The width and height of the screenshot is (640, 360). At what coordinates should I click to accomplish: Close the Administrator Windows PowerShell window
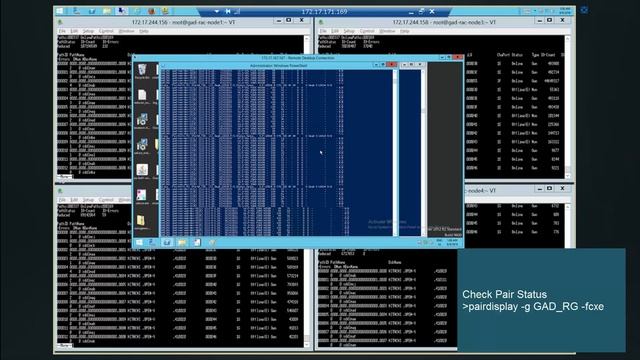tap(392, 65)
